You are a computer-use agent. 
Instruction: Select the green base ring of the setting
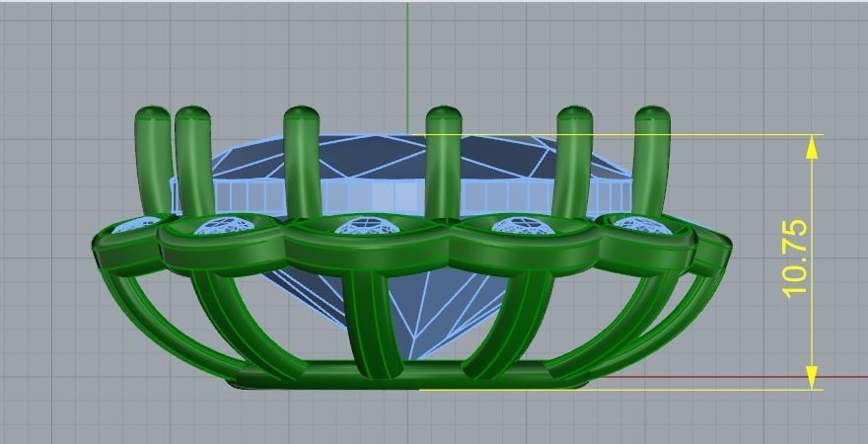click(x=406, y=376)
